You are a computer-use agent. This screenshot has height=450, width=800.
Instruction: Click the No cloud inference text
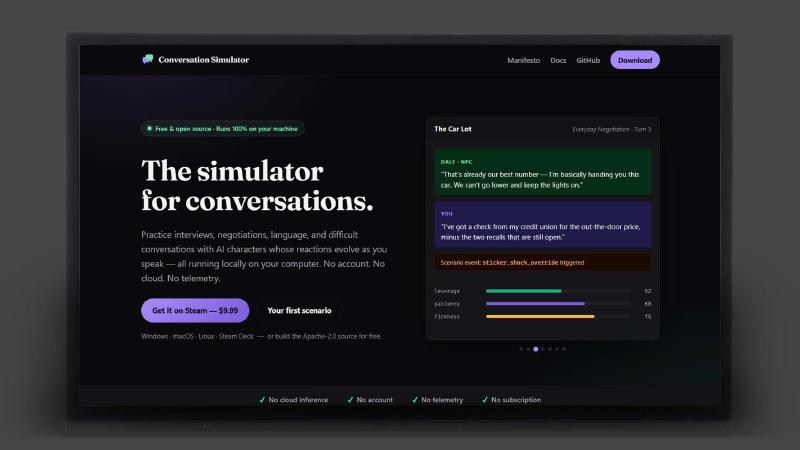[298, 400]
